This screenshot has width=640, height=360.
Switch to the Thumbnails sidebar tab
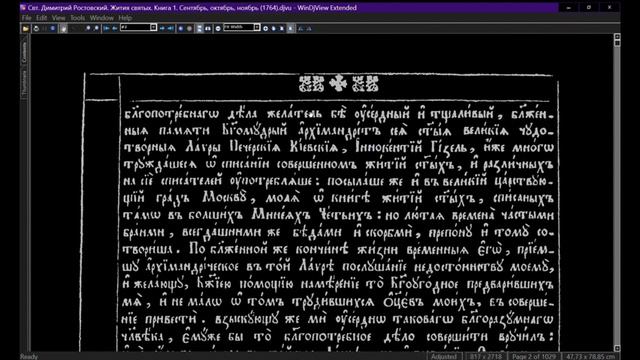point(24,84)
